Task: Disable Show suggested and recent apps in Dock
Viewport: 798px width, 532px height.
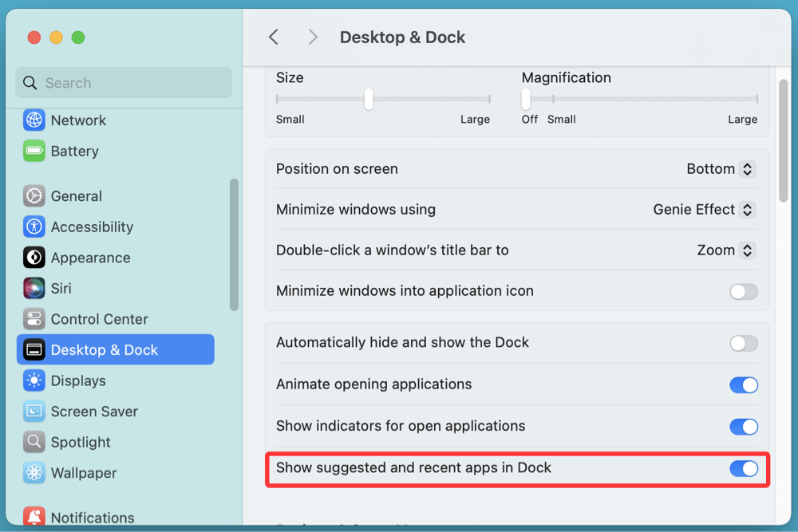Action: (743, 468)
